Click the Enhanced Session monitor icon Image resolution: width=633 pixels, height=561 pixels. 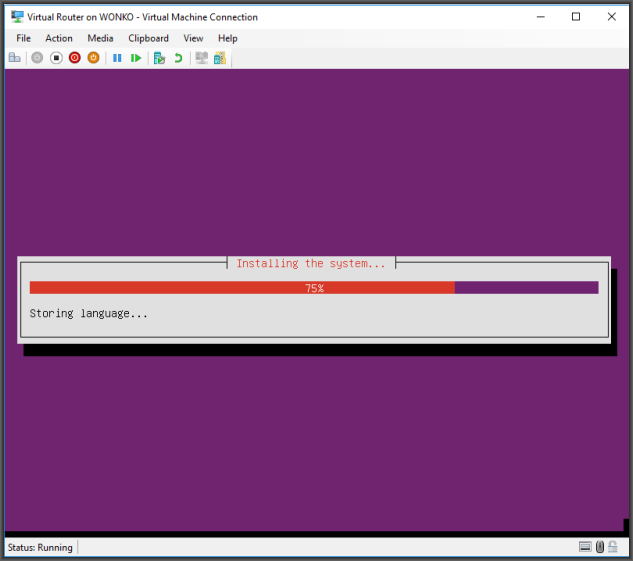[x=201, y=58]
